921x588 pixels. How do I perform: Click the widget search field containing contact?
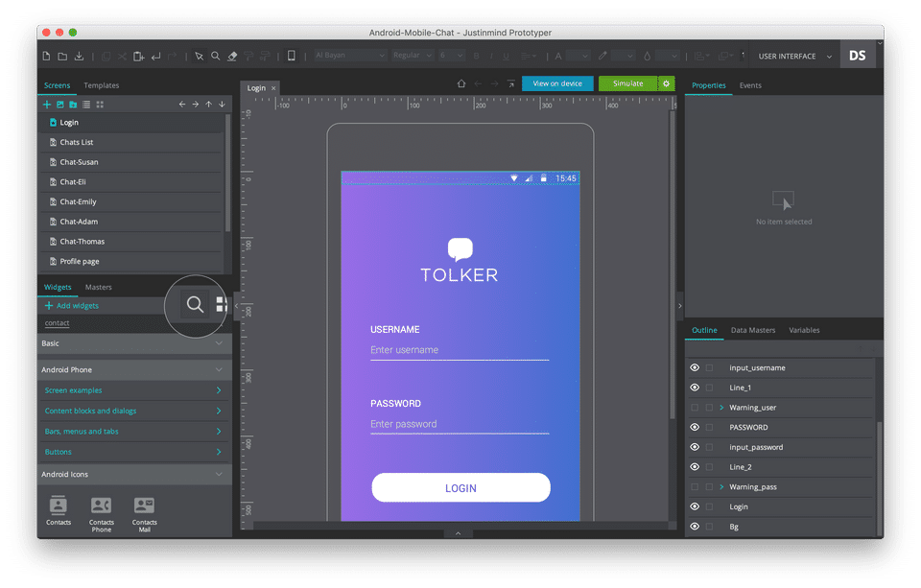pos(103,323)
